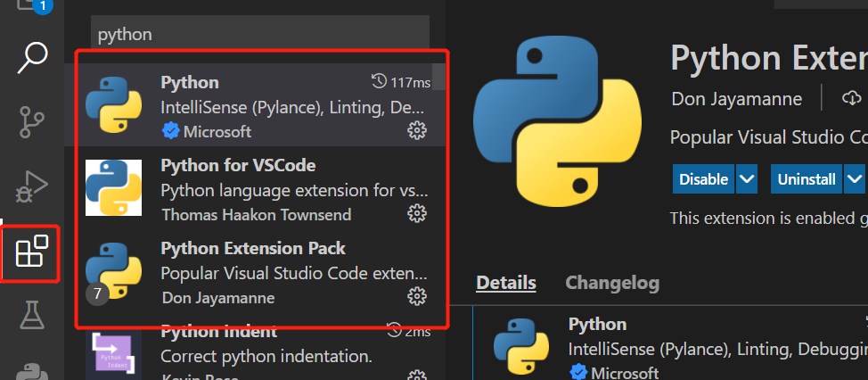Click the verified badge next to Microsoft in list

(170, 131)
